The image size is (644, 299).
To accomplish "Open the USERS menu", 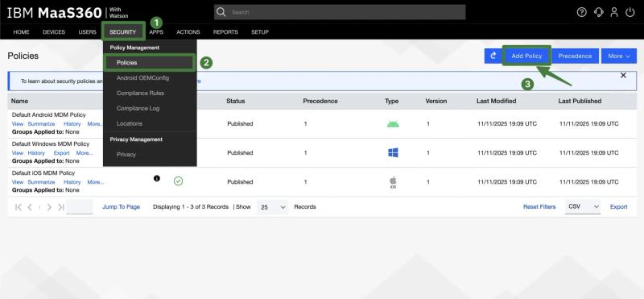I will [88, 32].
